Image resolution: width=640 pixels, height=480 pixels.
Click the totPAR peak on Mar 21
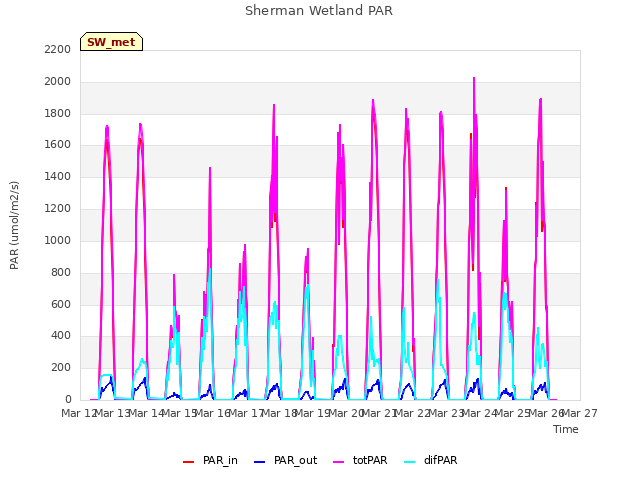point(373,101)
